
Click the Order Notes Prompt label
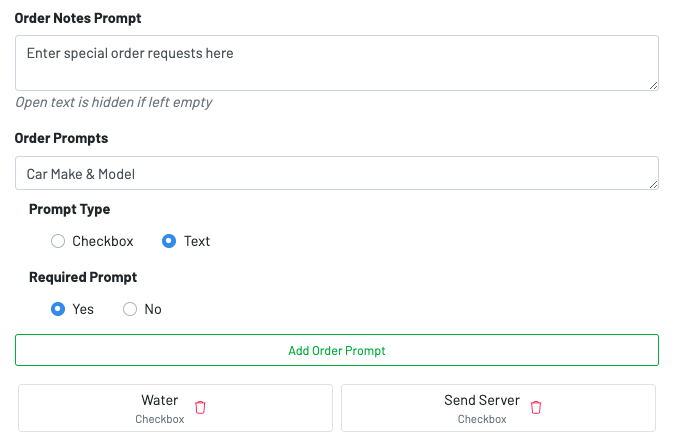[x=77, y=17]
